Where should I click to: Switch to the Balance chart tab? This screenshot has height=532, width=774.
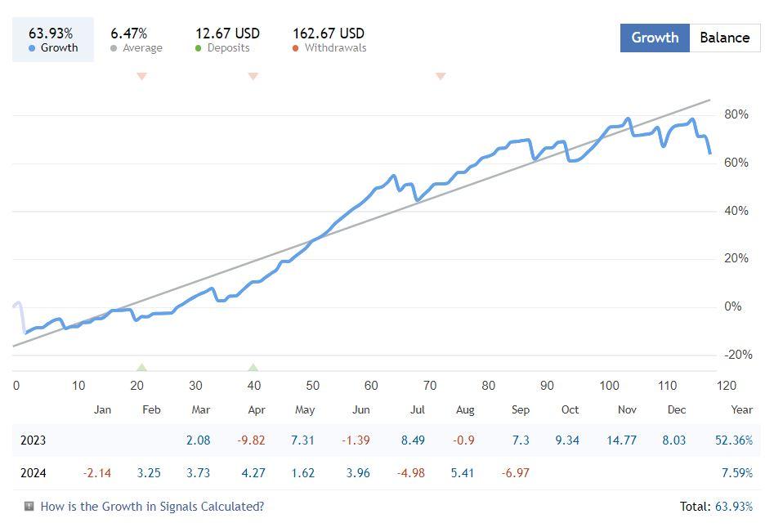[x=724, y=38]
